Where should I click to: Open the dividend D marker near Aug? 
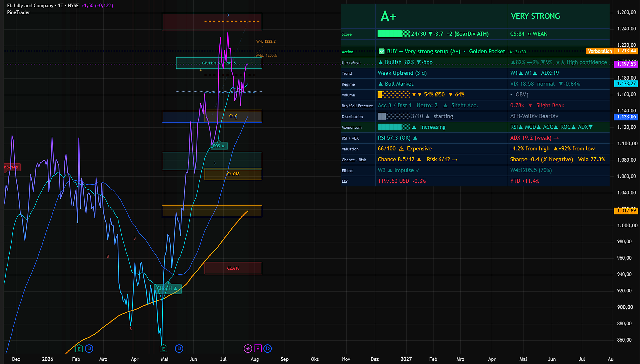point(268,348)
